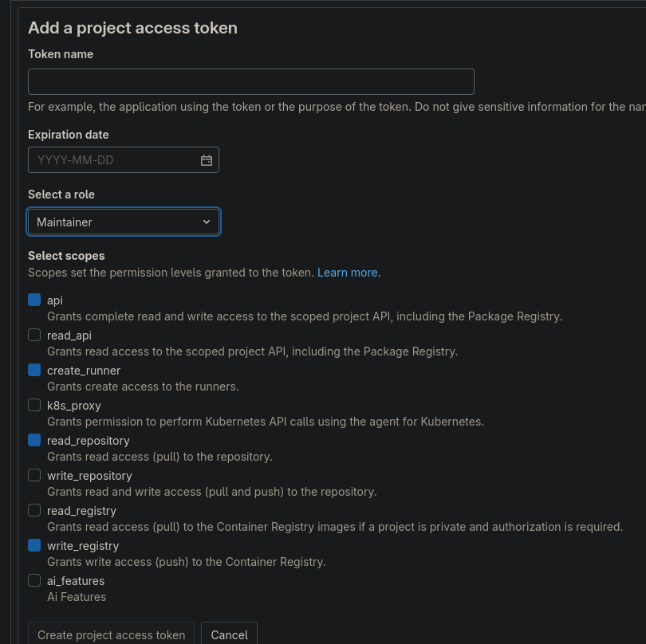Viewport: 646px width, 644px height.
Task: Disable the write_registry scope checkbox
Action: pos(34,545)
